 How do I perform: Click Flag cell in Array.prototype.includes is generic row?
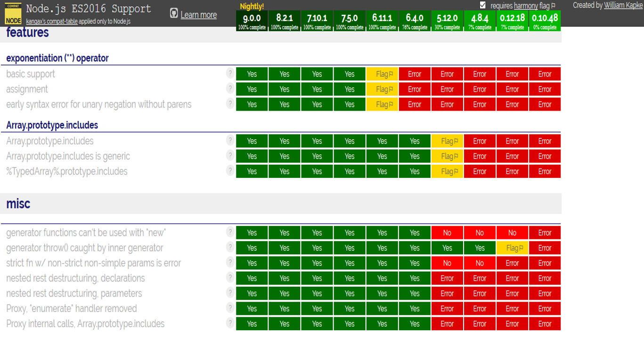click(x=447, y=156)
